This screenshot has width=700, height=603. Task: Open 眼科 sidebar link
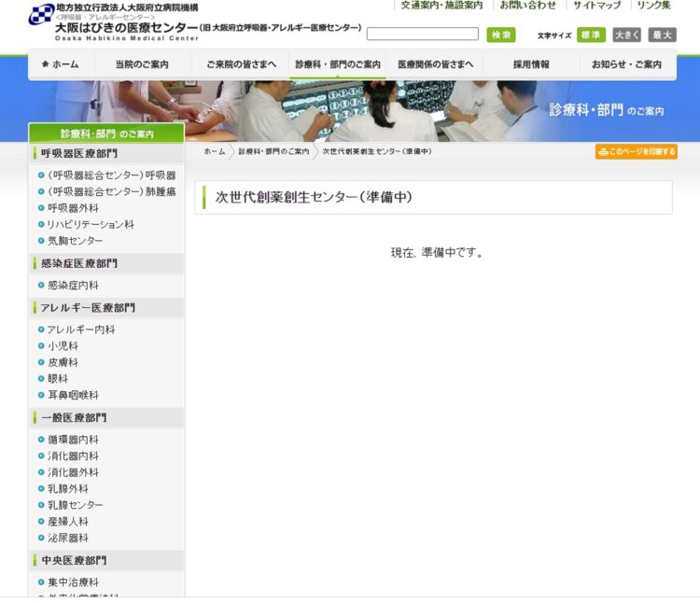[58, 379]
